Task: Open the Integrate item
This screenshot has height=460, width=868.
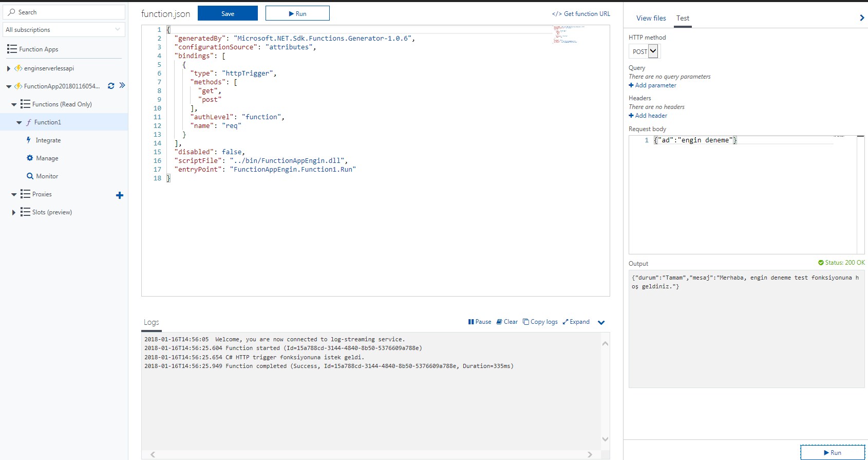Action: tap(48, 140)
